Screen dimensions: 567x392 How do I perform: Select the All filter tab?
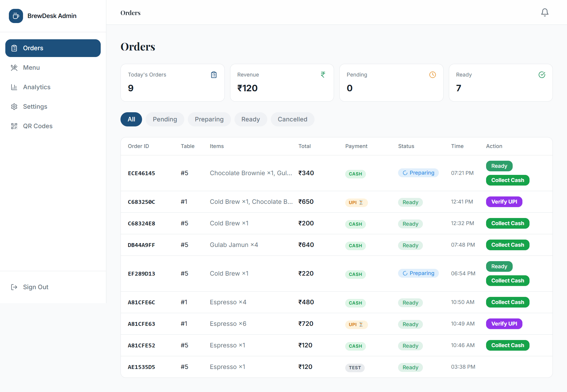tap(131, 119)
